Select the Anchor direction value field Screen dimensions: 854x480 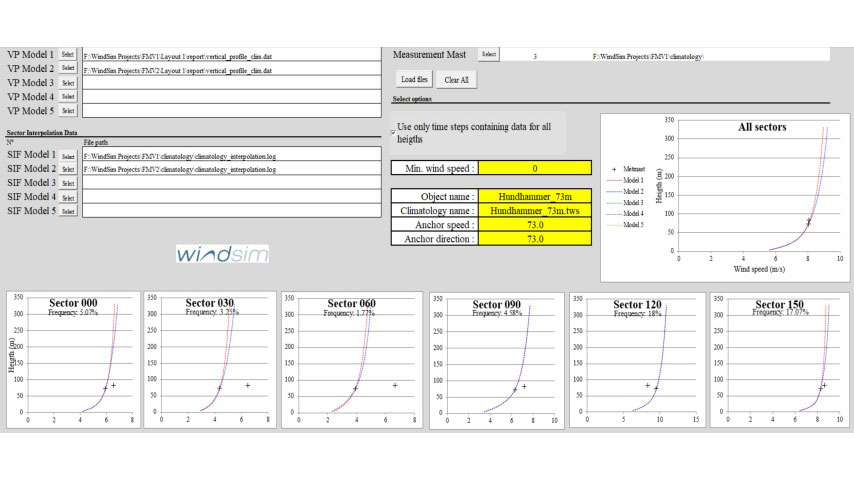coord(535,239)
